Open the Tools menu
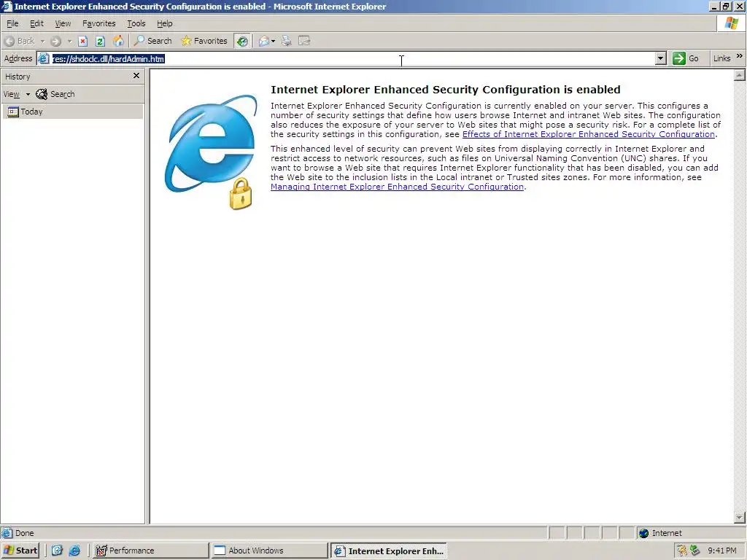Image resolution: width=747 pixels, height=560 pixels. pos(136,23)
